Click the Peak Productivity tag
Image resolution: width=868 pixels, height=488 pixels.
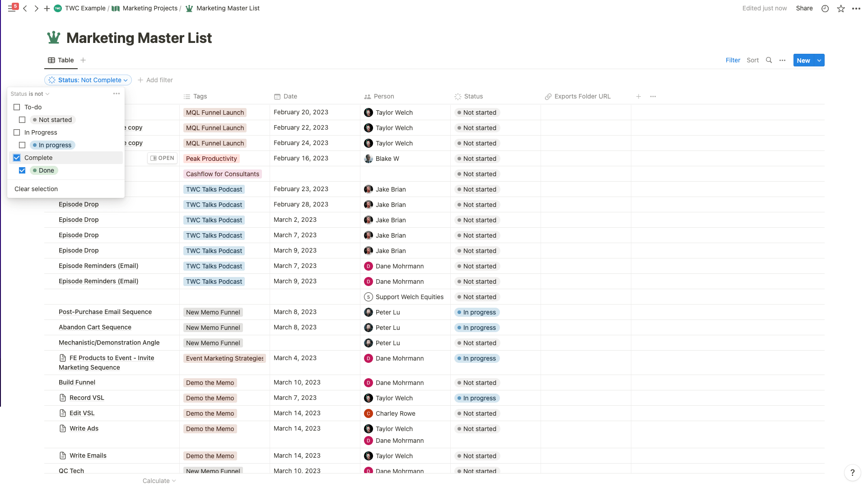tap(211, 159)
